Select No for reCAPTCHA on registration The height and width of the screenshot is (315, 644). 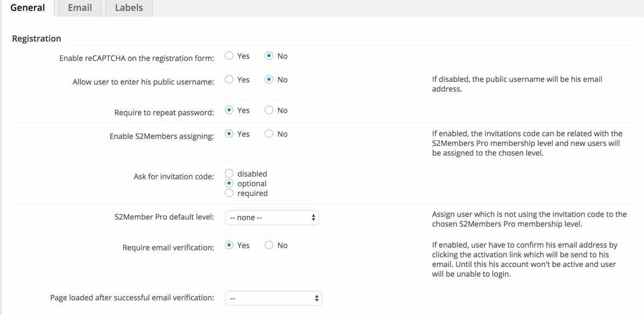click(x=269, y=55)
